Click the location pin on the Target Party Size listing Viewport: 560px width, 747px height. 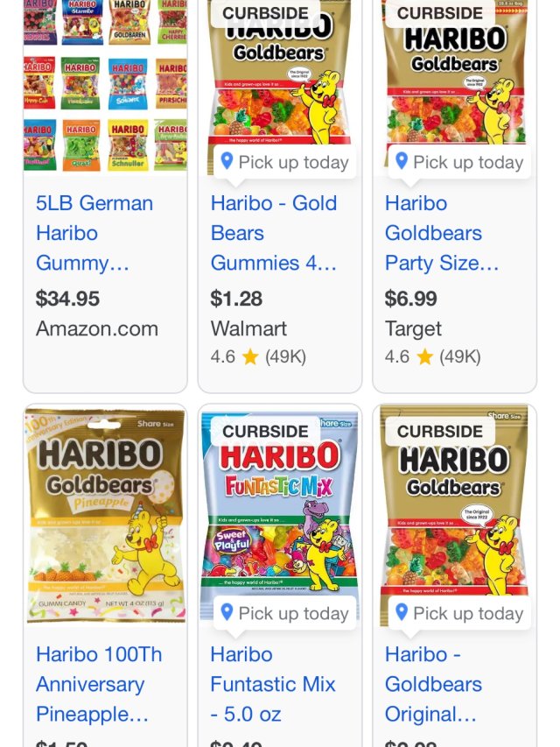point(402,161)
